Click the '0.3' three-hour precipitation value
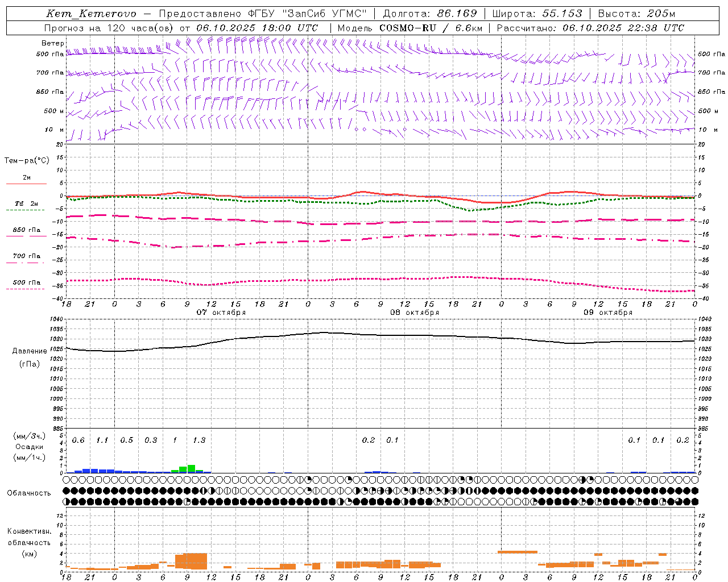The width and height of the screenshot is (728, 582). (151, 440)
